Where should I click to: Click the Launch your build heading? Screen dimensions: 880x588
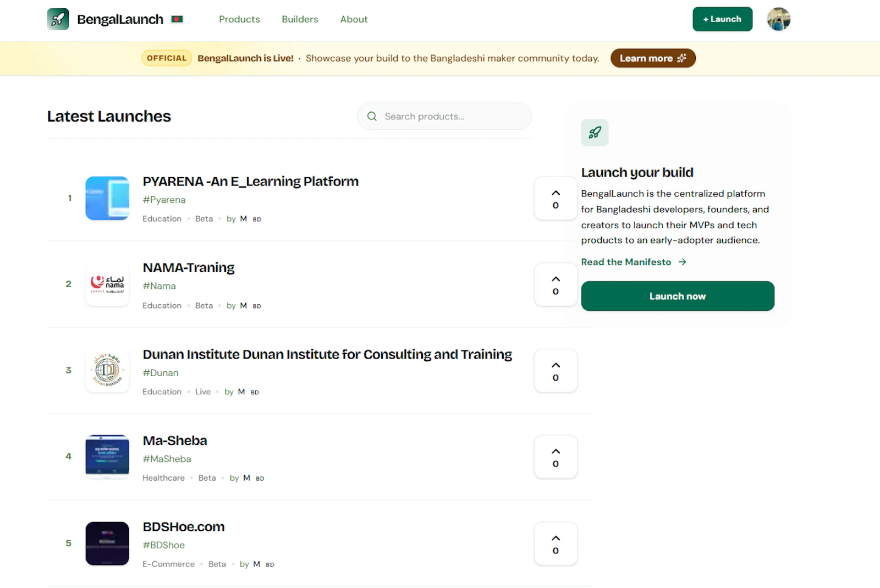pos(637,173)
